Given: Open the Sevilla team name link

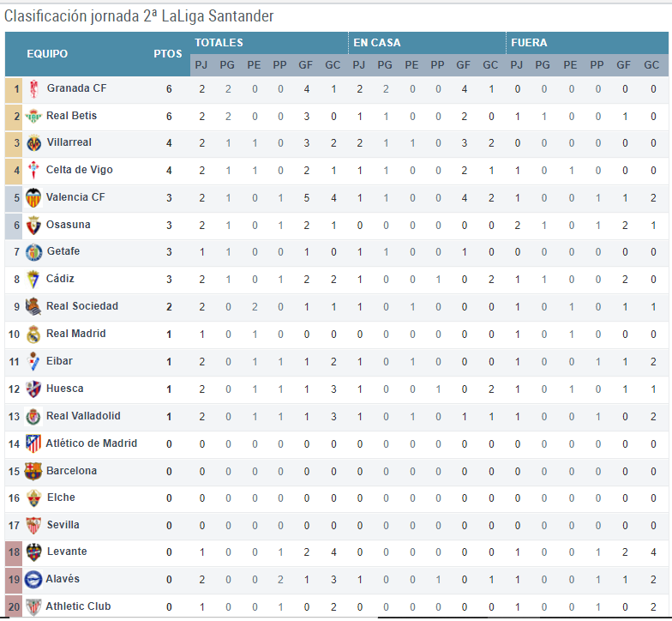Looking at the screenshot, I should (x=63, y=525).
